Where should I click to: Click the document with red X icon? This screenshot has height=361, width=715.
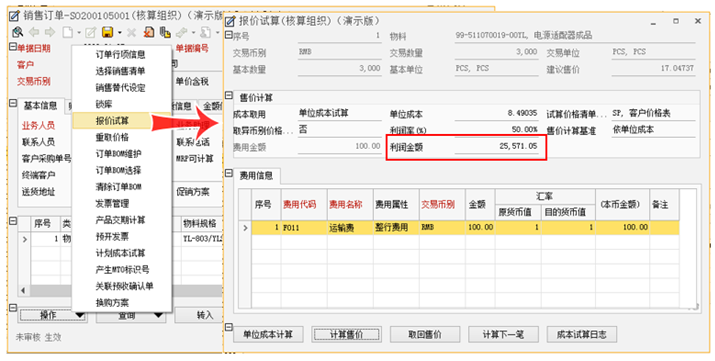click(x=149, y=32)
